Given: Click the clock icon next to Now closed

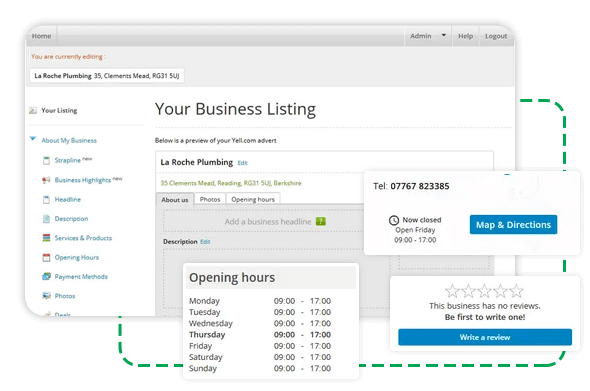Looking at the screenshot, I should [394, 220].
